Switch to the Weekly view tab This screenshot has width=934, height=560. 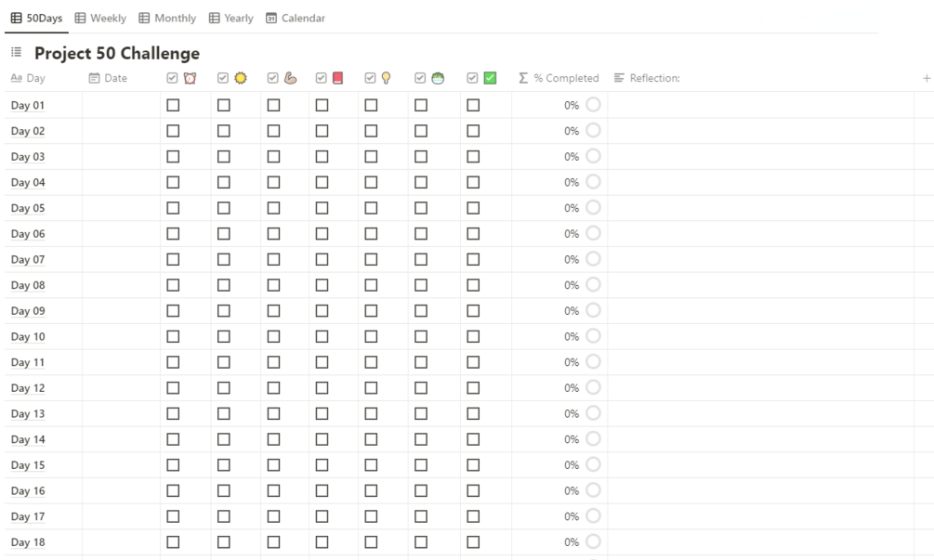100,18
